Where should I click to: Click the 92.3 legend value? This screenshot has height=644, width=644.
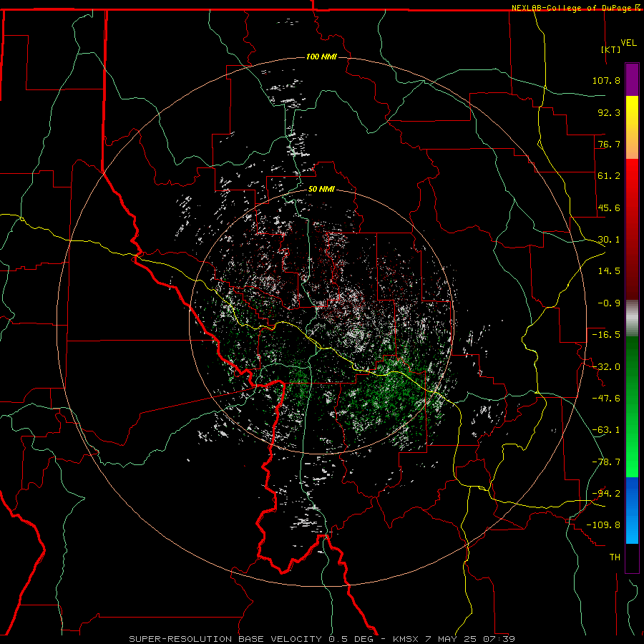point(609,112)
